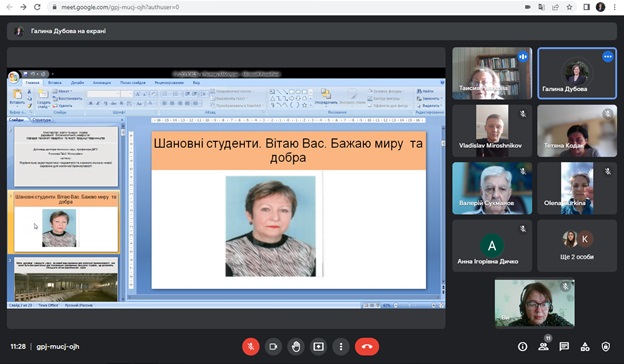Screen dimensions: 624x364
Task: Leave the call with red hang-up button
Action: coord(367,346)
